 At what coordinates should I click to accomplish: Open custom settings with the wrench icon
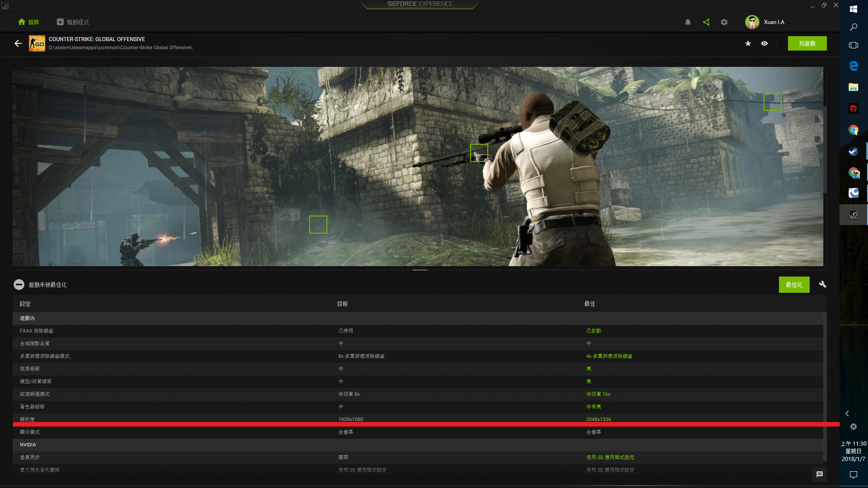[x=822, y=284]
